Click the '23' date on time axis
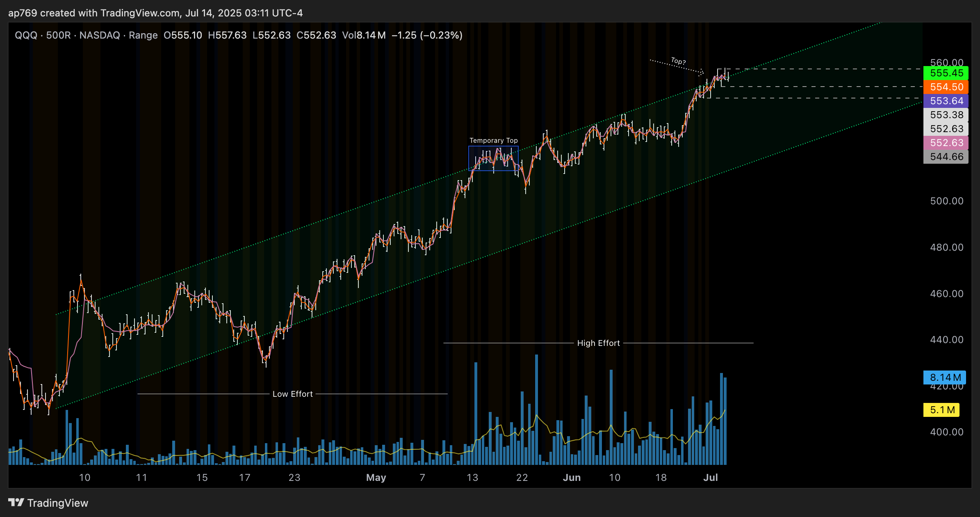 click(x=294, y=478)
